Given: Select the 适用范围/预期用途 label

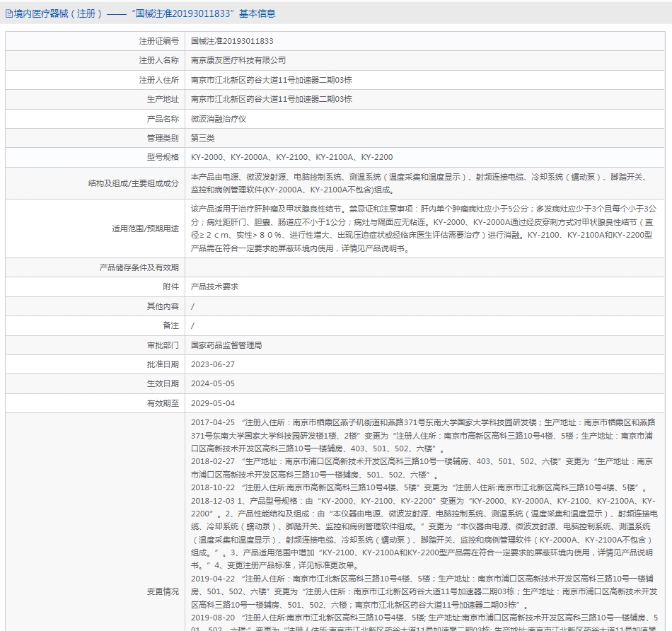Looking at the screenshot, I should pos(145,228).
